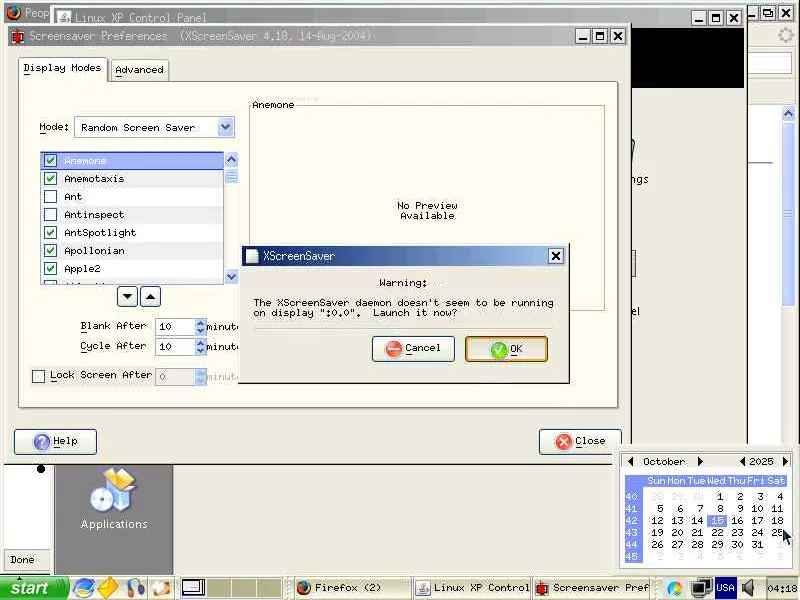Click the fourth quick launch icon beside headphones

click(160, 588)
